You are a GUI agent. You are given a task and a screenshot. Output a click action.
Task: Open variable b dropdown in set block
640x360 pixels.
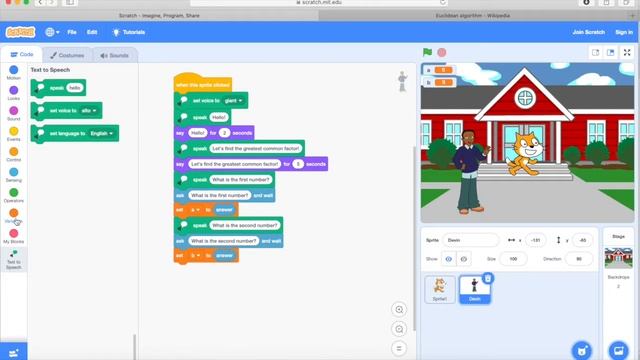tap(195, 256)
